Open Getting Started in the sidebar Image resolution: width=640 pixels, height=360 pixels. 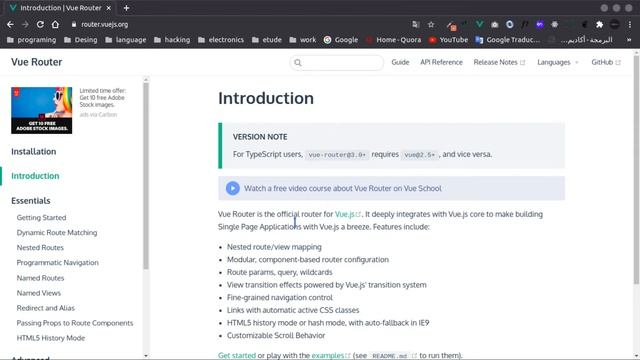tap(41, 218)
